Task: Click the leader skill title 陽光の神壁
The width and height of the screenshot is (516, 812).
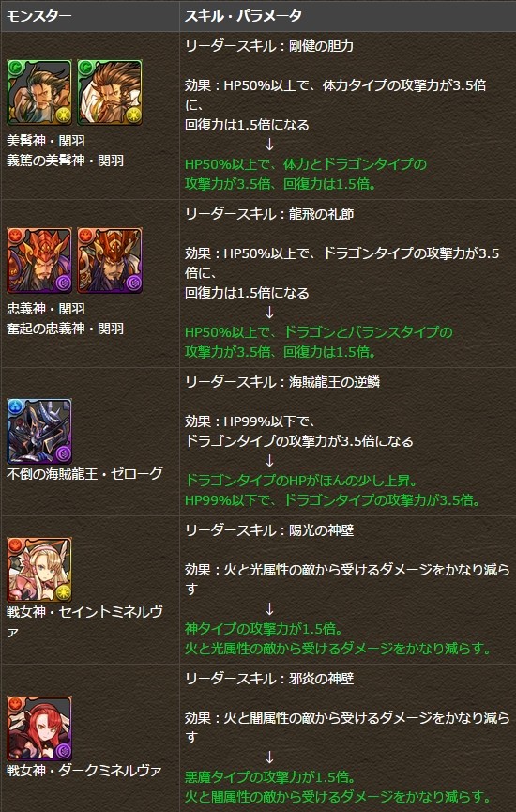Action: [321, 530]
